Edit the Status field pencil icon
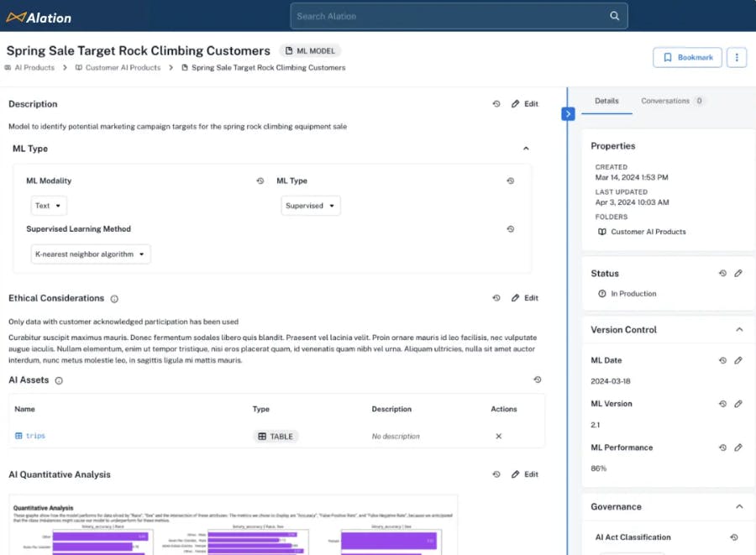Image resolution: width=756 pixels, height=555 pixels. [x=738, y=274]
